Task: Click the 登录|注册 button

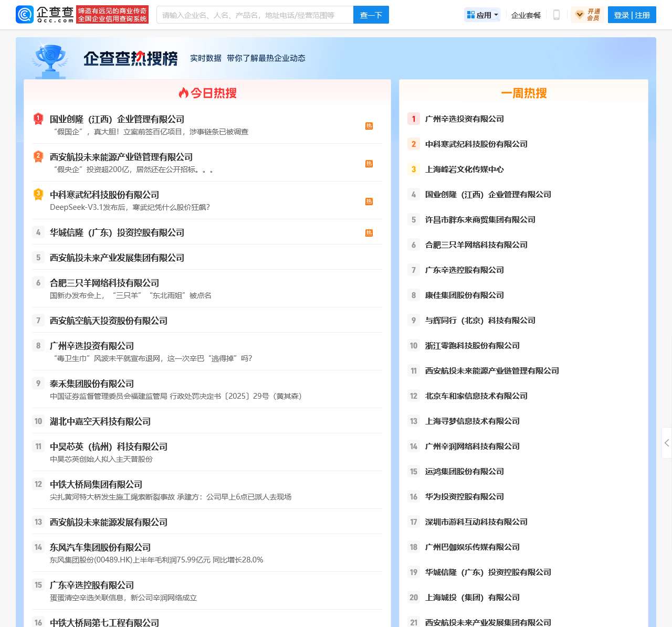Action: click(x=632, y=15)
